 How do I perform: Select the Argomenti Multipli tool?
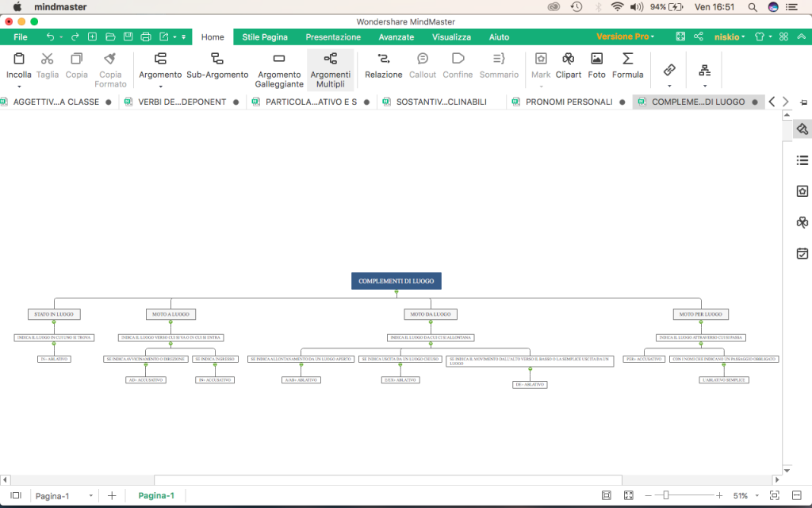331,67
